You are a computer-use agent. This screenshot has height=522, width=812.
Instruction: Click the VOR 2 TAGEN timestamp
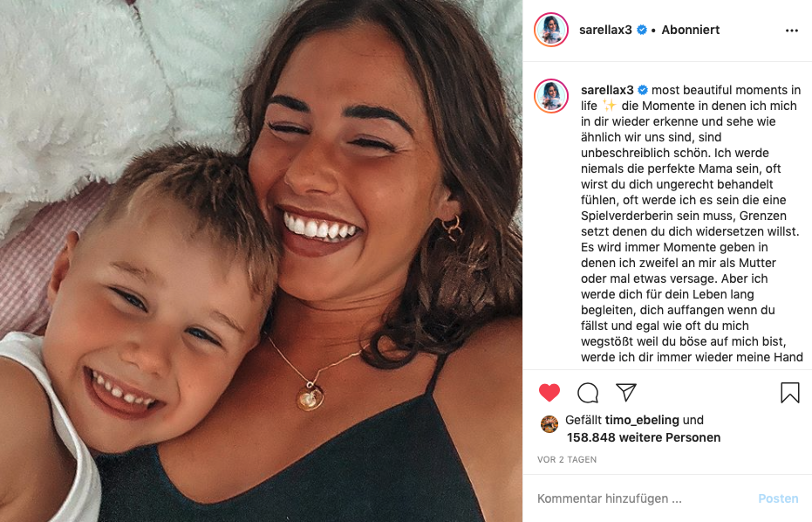pyautogui.click(x=567, y=460)
